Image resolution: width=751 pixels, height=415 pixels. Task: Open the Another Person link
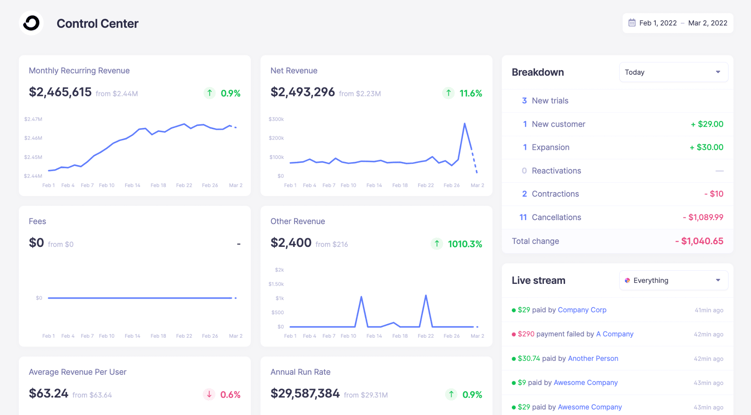(x=593, y=358)
